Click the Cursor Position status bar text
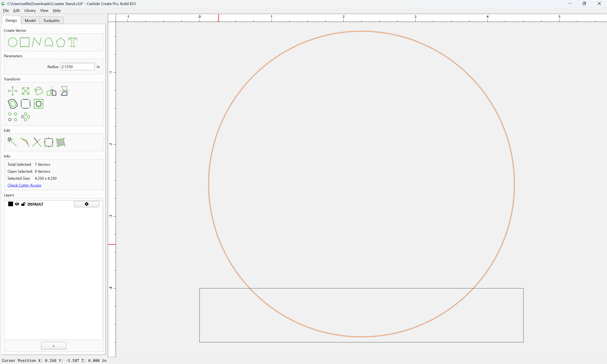This screenshot has height=364, width=607. [x=54, y=361]
